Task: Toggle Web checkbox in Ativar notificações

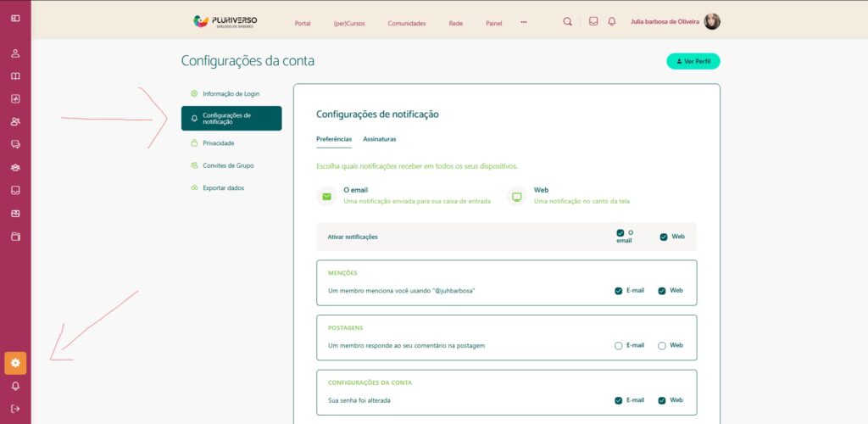Action: (663, 237)
